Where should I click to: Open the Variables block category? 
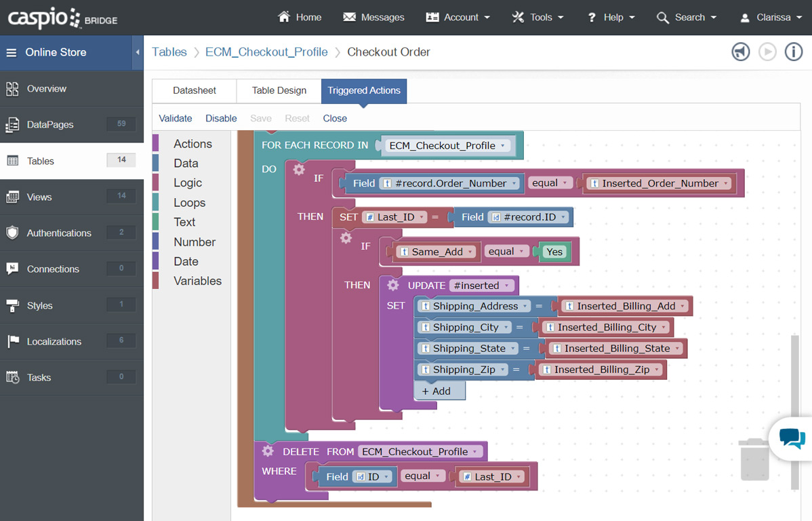[x=197, y=281]
